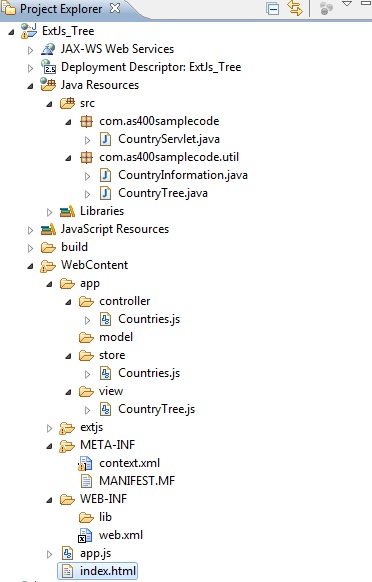The height and width of the screenshot is (582, 372).
Task: Select the JavaScript Resources label
Action: (x=115, y=229)
